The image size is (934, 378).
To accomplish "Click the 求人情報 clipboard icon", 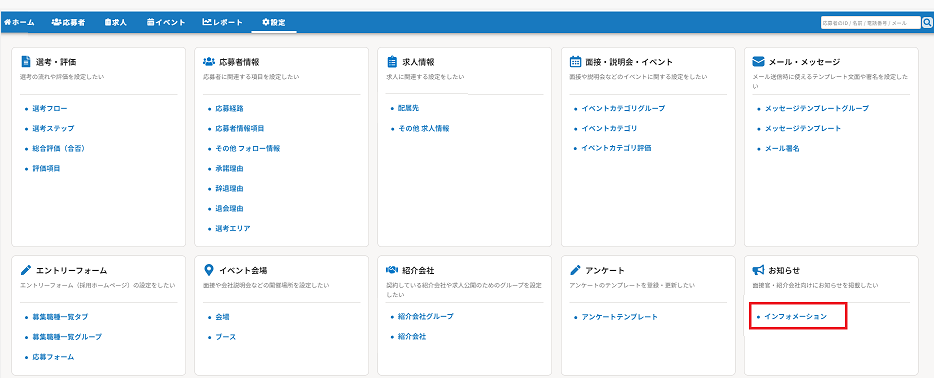I will coord(391,61).
